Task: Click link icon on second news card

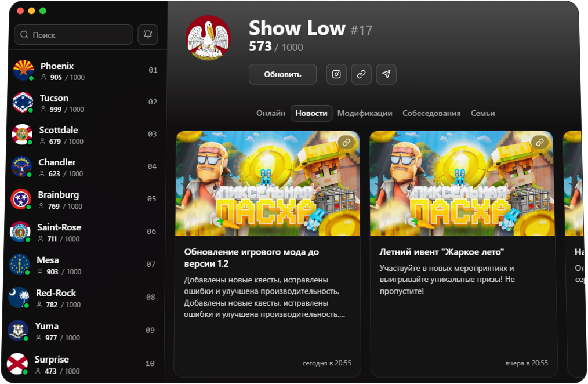Action: 540,142
